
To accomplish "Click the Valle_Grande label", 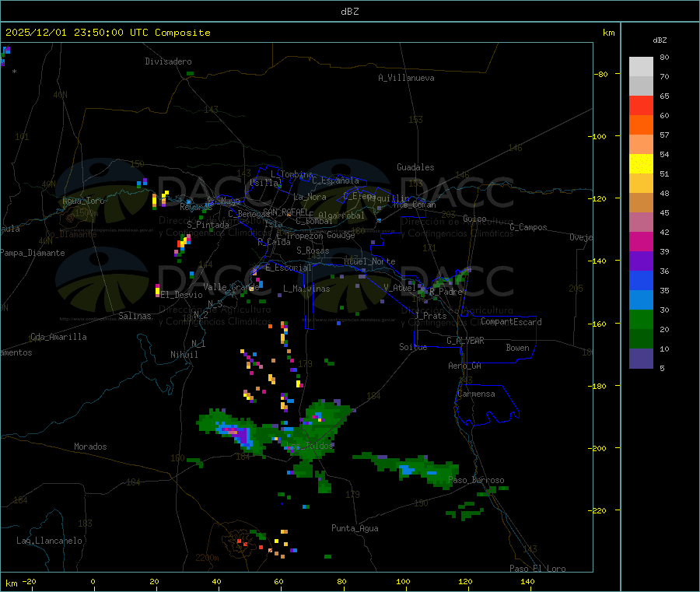I will 231,286.
